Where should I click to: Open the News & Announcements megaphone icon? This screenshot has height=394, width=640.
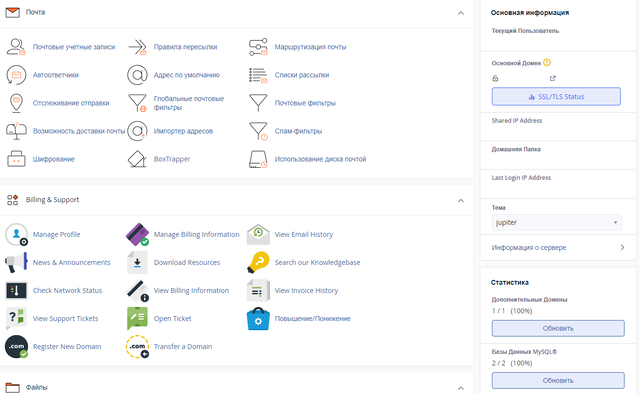tap(16, 263)
